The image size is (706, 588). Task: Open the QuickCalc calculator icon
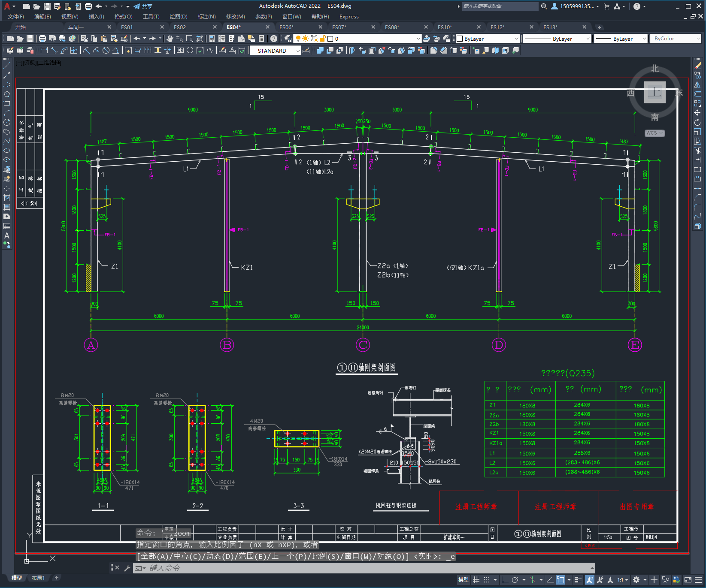(261, 39)
